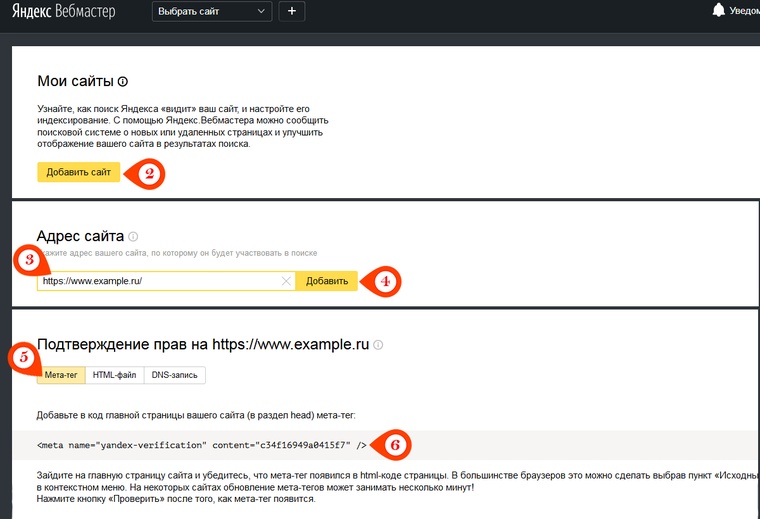Viewport: 760px width, 519px height.
Task: Switch to the HTML-файл tab
Action: 114,375
